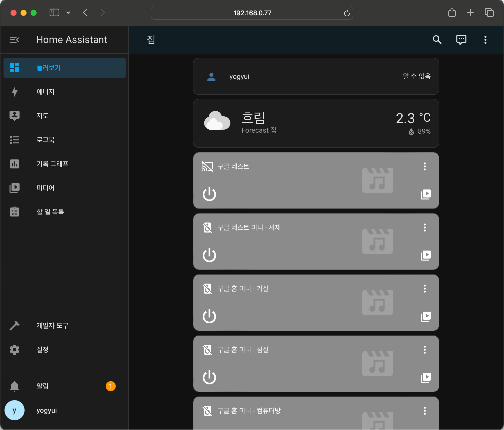
Task: Open the Assist chat icon
Action: [461, 40]
